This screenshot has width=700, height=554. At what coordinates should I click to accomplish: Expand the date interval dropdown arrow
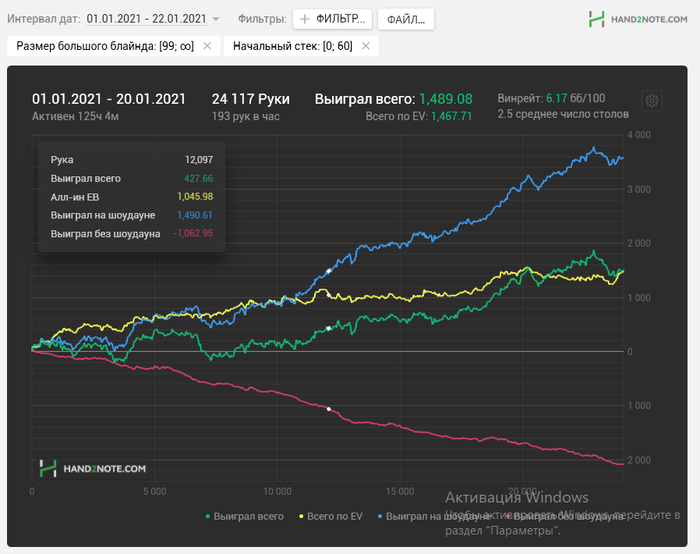tap(216, 19)
